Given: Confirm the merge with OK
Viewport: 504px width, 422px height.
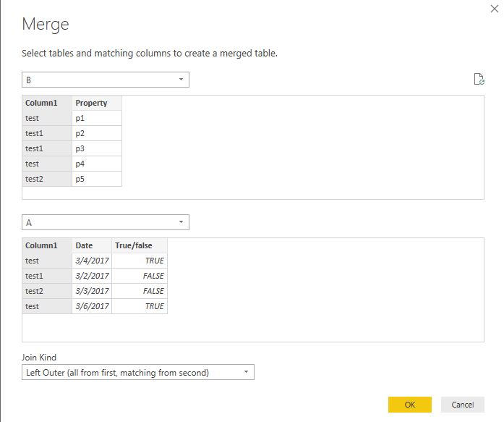Looking at the screenshot, I should (x=410, y=405).
